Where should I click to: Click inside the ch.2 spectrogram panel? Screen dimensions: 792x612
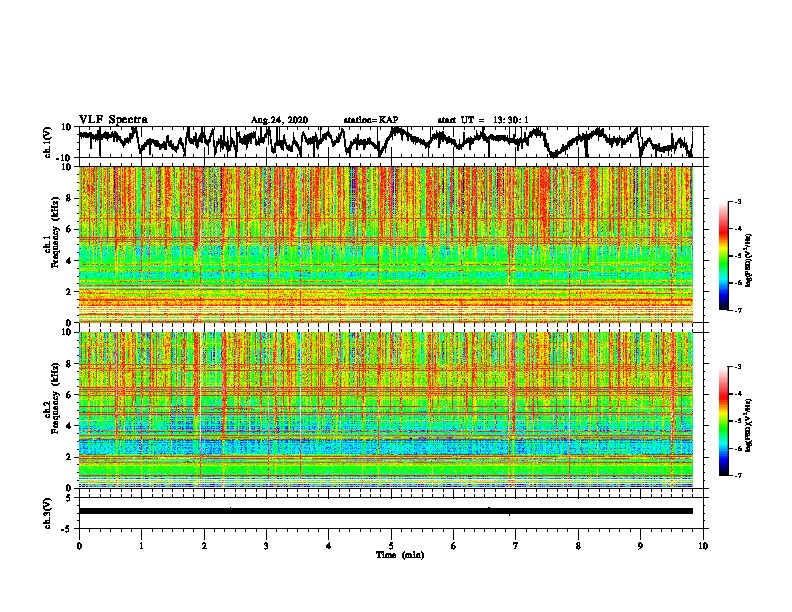(x=385, y=410)
